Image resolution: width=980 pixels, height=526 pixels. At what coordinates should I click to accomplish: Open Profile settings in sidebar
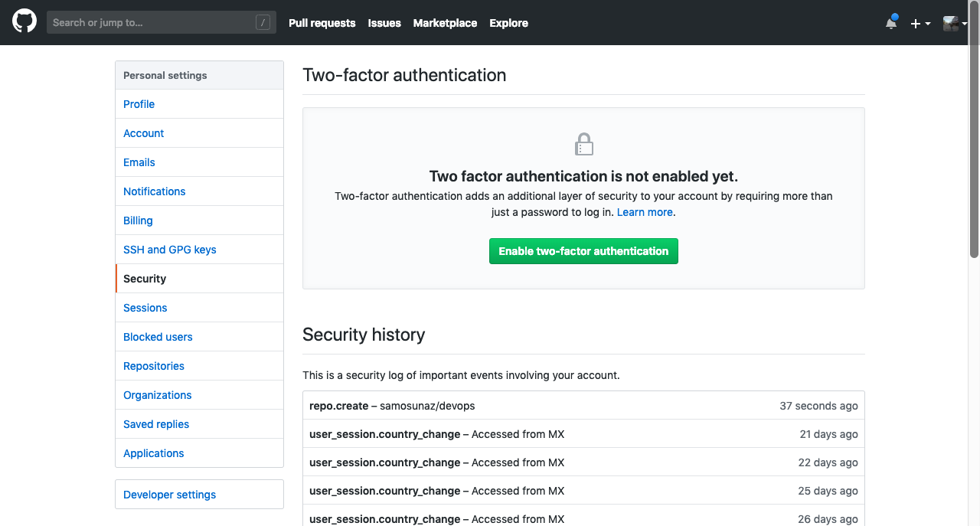coord(139,104)
